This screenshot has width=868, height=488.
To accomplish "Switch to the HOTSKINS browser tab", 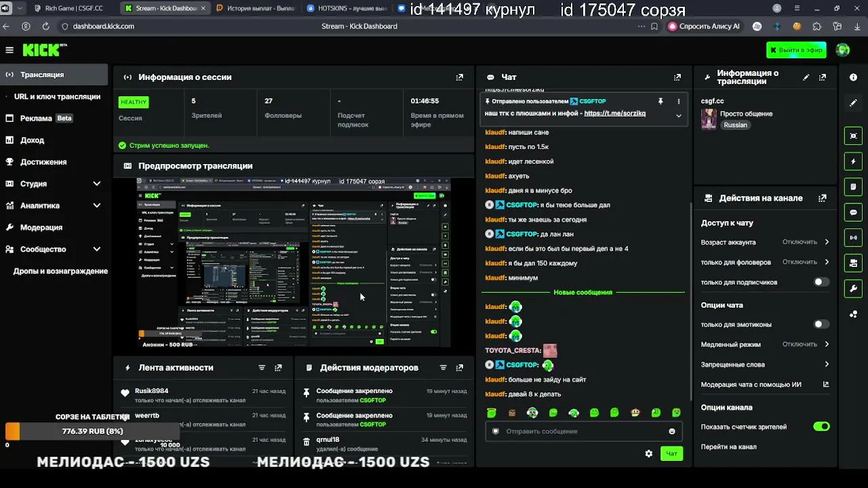I will click(x=346, y=9).
